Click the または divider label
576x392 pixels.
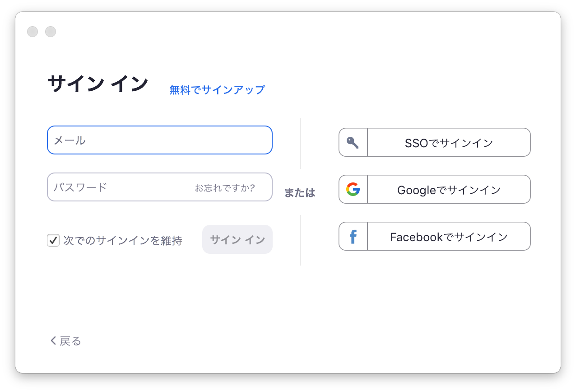click(299, 193)
